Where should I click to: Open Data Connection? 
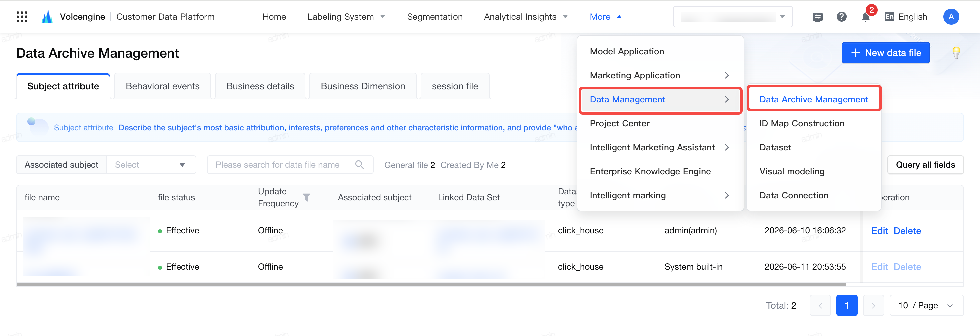tap(814, 195)
